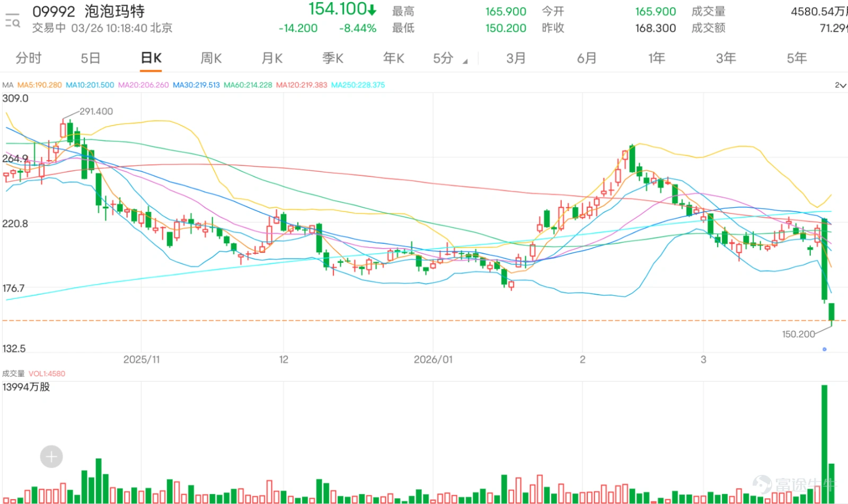Select the 季K tab

click(x=333, y=58)
